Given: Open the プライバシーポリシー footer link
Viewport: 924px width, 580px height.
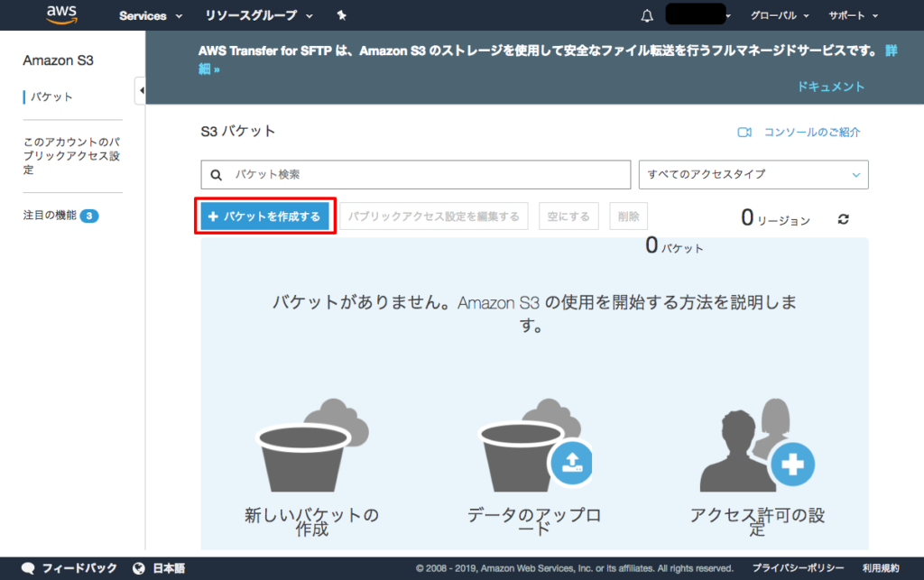Looking at the screenshot, I should (799, 568).
